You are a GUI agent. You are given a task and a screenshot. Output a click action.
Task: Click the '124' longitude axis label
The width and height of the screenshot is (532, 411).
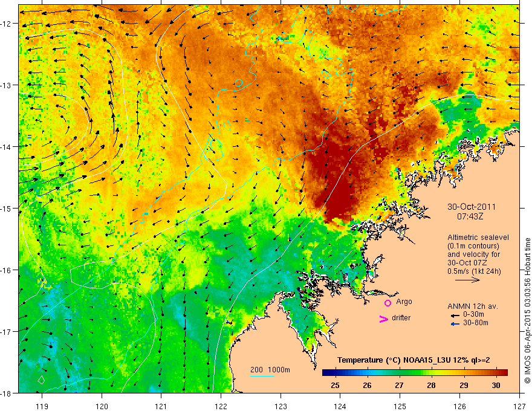340,406
